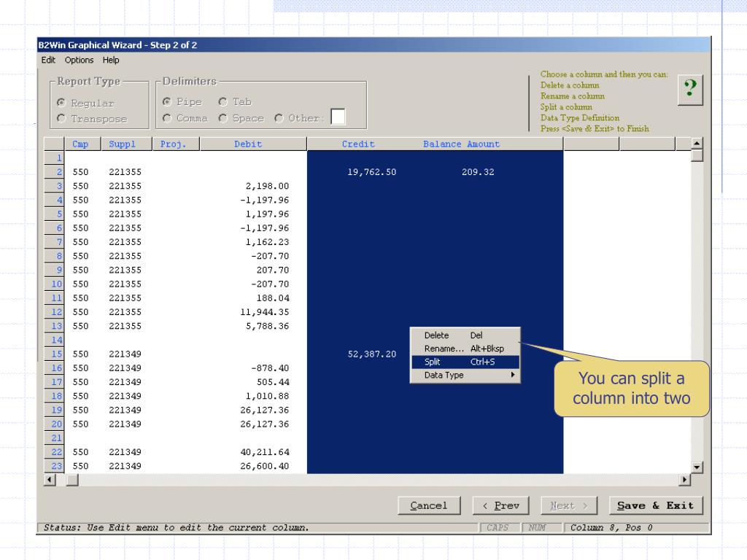Click the Rename a column help text

(572, 96)
